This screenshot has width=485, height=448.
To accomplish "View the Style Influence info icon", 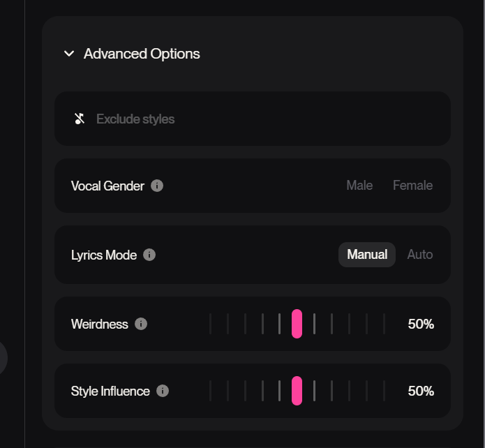I will point(163,391).
